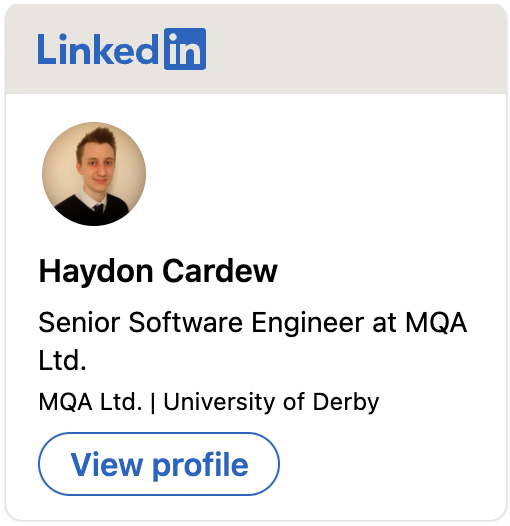This screenshot has width=510, height=526.
Task: Click the Senior Software Engineer headline text
Action: click(253, 341)
